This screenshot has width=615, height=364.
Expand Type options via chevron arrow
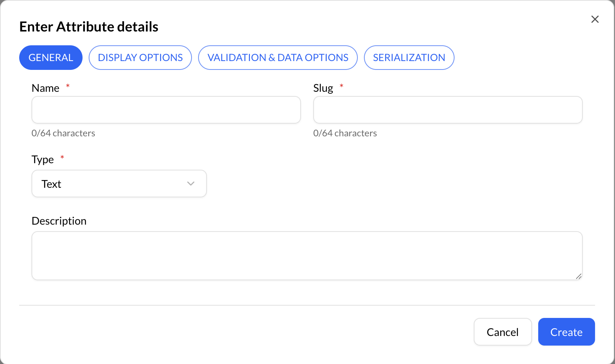pyautogui.click(x=191, y=184)
